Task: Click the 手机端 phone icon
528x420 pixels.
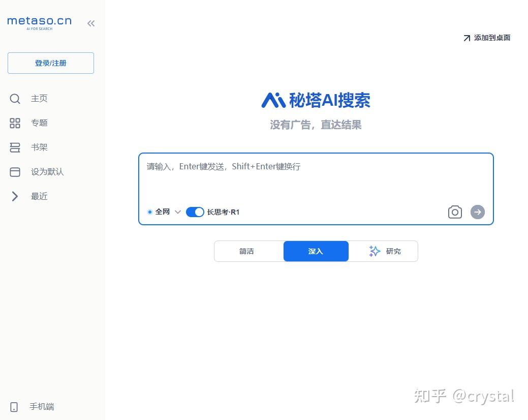Action: tap(14, 407)
